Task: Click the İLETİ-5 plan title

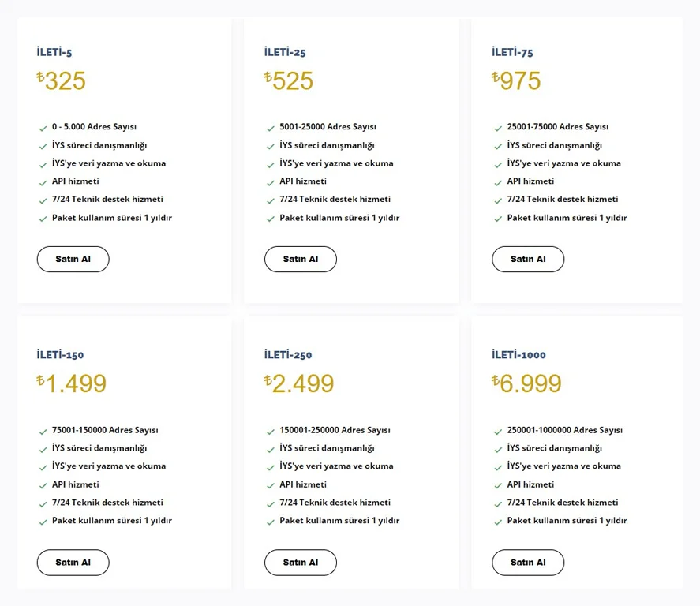Action: click(x=54, y=52)
